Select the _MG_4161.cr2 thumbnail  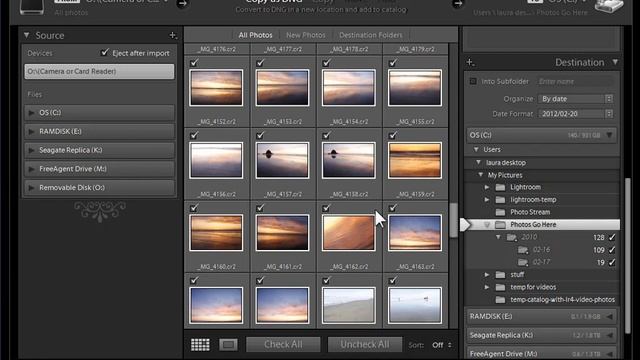(x=282, y=233)
